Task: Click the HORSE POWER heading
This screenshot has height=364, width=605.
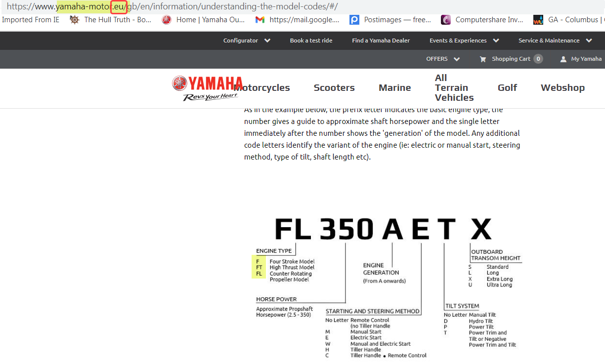Action: (x=276, y=299)
